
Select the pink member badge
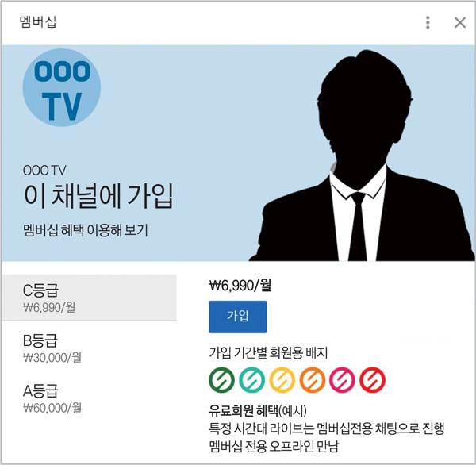[x=342, y=379]
